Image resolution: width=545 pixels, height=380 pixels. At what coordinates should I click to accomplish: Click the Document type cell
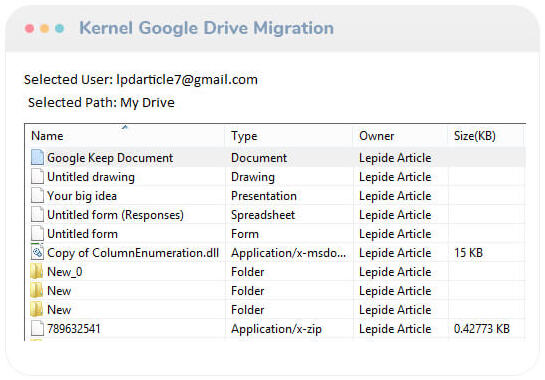point(259,158)
